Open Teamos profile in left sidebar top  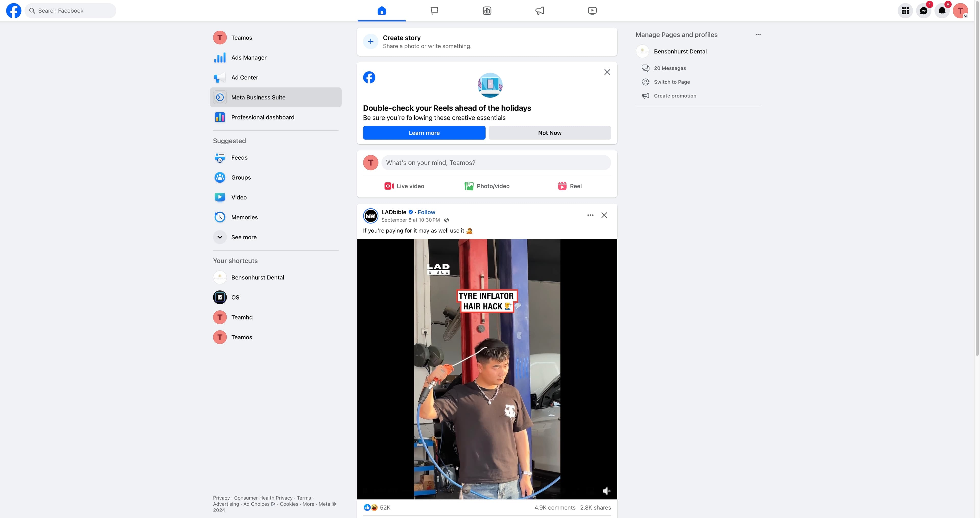click(x=275, y=38)
